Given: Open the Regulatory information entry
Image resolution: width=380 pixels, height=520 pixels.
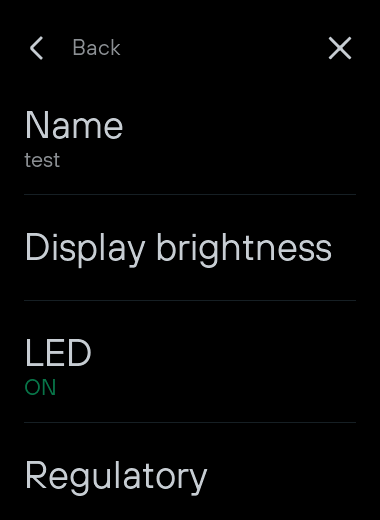Looking at the screenshot, I should 190,471.
